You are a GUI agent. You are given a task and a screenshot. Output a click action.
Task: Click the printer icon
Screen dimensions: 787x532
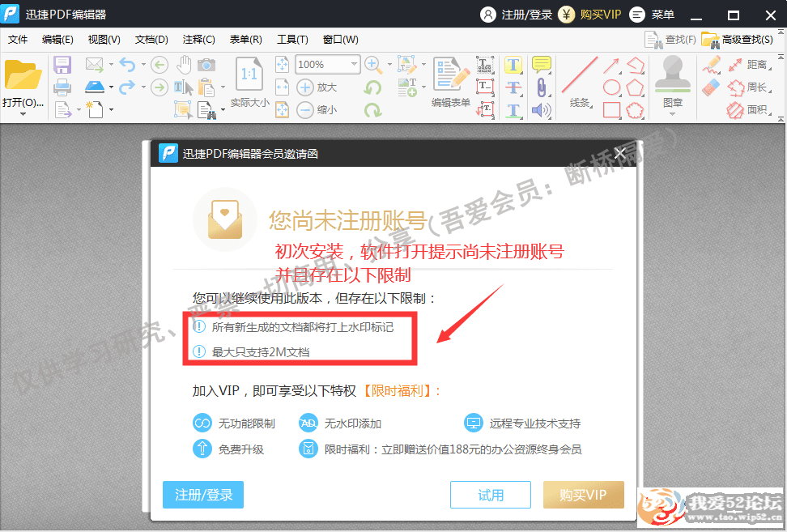[62, 87]
